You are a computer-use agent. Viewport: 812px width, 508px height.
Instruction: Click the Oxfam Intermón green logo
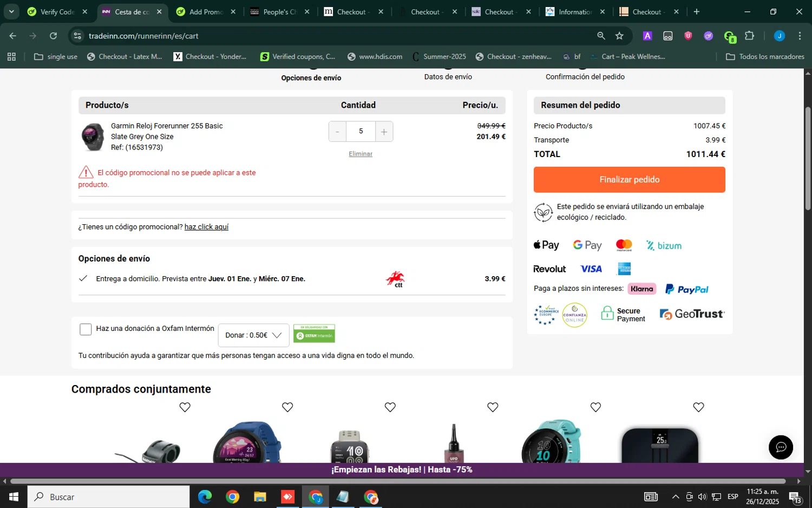pos(314,334)
